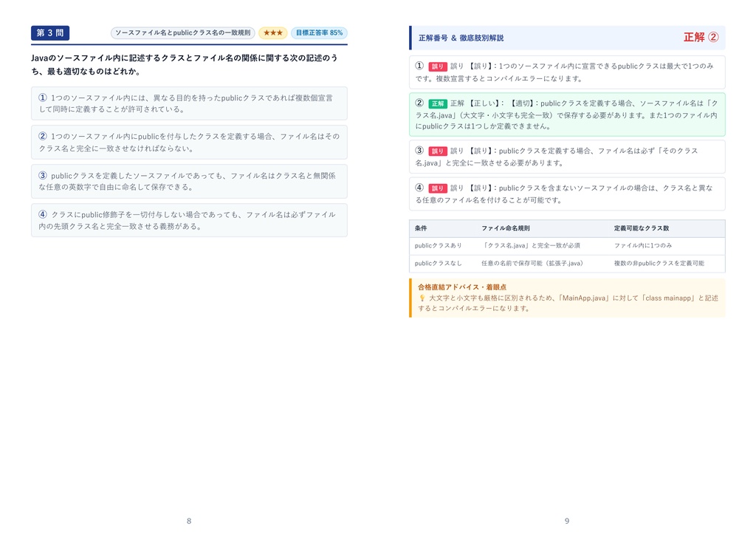Click the three-star difficulty badge
Viewport: 756px width, 537px height.
(273, 33)
